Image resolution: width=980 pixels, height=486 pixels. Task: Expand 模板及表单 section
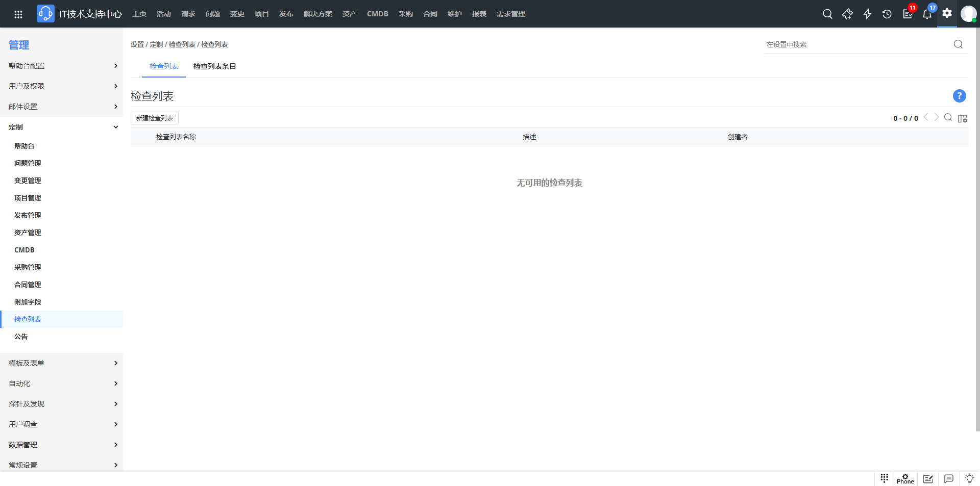[61, 363]
